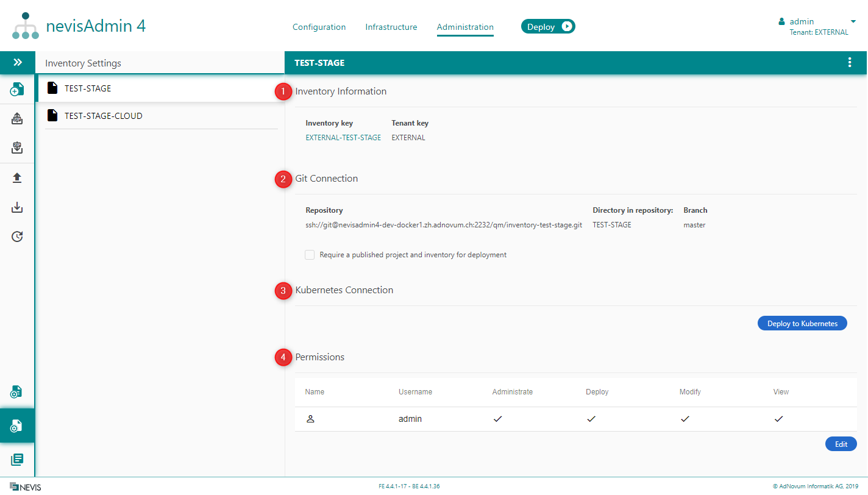
Task: Click the Kubernetes Connection section heading
Action: (344, 290)
